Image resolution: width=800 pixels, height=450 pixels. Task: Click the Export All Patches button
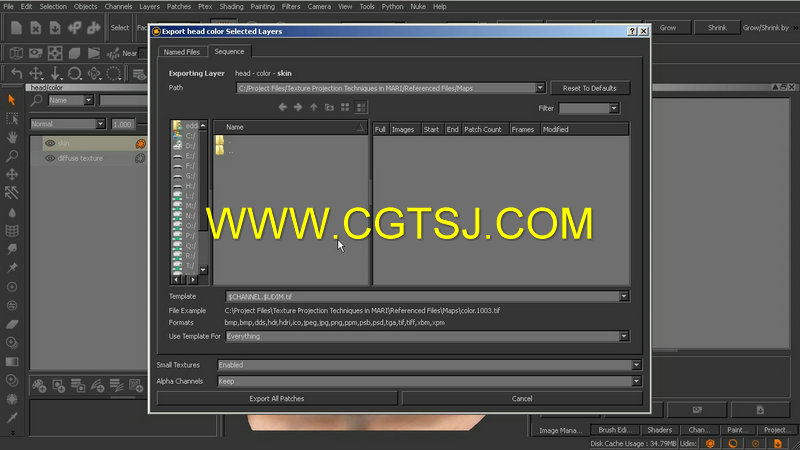277,398
